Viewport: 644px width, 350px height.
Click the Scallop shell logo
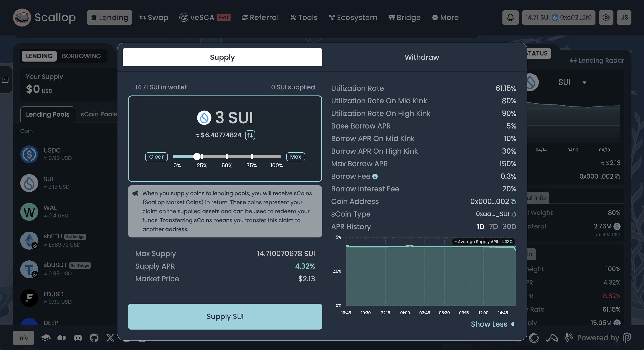[x=22, y=18]
